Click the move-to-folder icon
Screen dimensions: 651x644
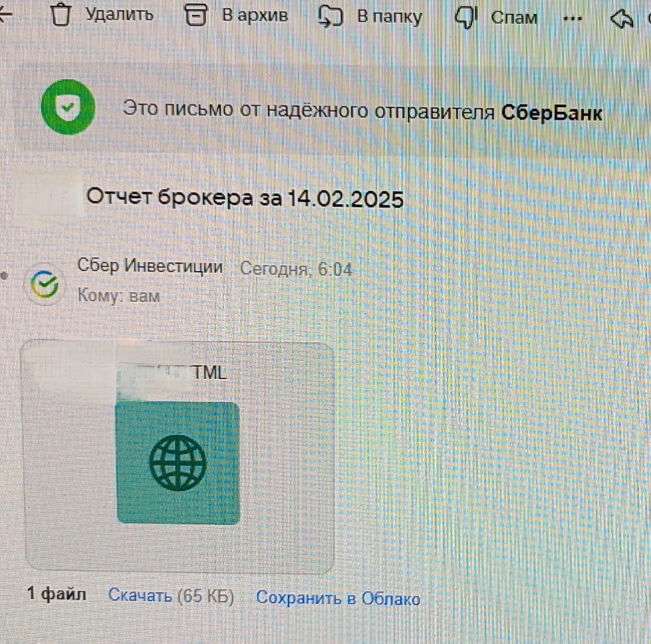tap(330, 17)
